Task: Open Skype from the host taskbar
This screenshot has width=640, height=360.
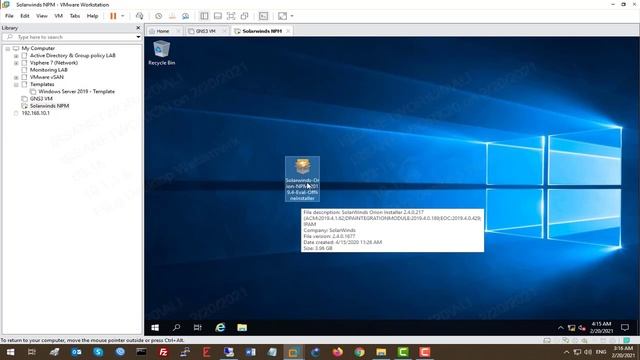Action: 98,352
